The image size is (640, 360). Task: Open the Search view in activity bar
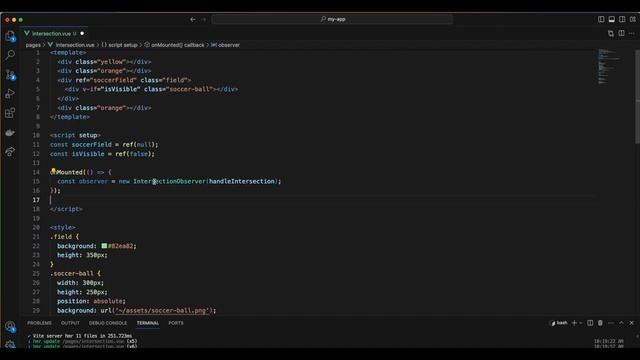point(10,55)
